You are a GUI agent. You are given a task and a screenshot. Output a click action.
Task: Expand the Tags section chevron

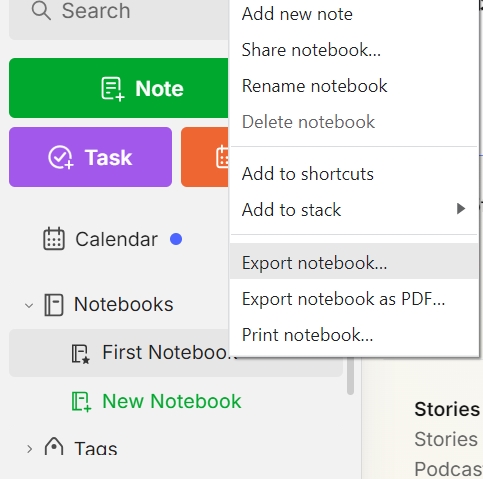point(29,449)
